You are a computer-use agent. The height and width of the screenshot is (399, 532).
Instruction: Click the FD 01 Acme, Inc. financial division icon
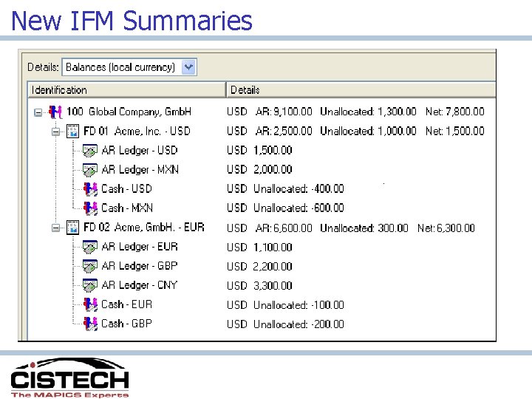pyautogui.click(x=72, y=132)
